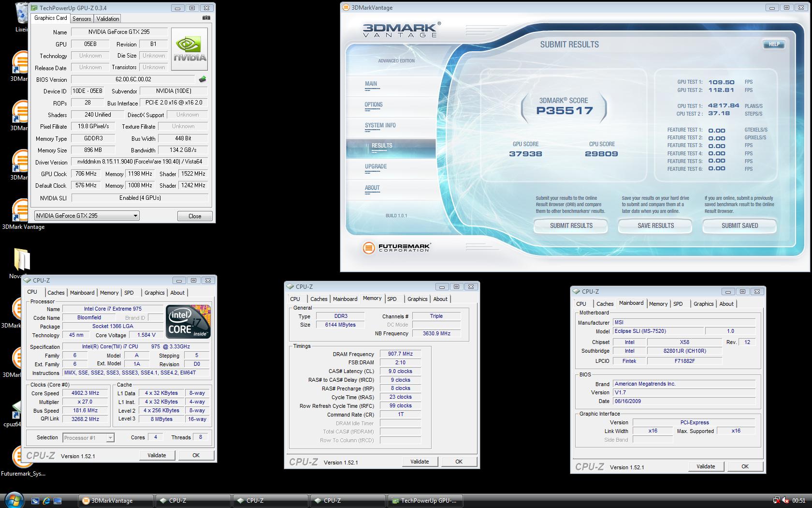Switch to the Sensors tab in GPU-Z

(82, 18)
